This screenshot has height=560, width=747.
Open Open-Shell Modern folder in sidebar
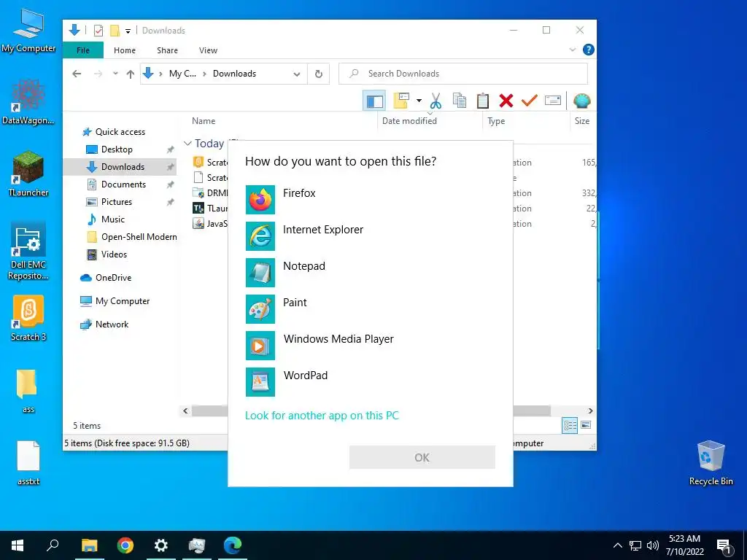click(x=139, y=237)
